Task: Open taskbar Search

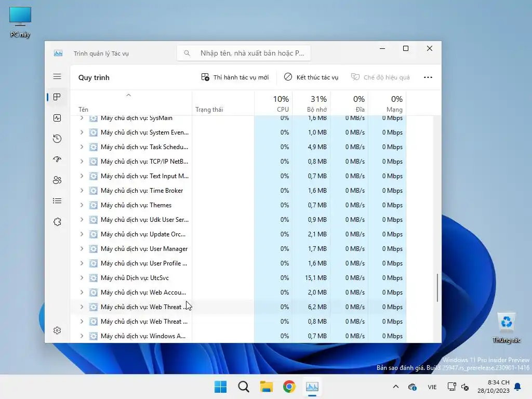Action: click(243, 387)
